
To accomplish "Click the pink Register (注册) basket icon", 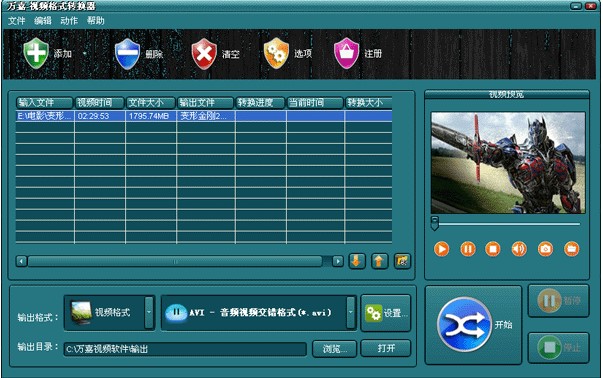I will coord(346,53).
